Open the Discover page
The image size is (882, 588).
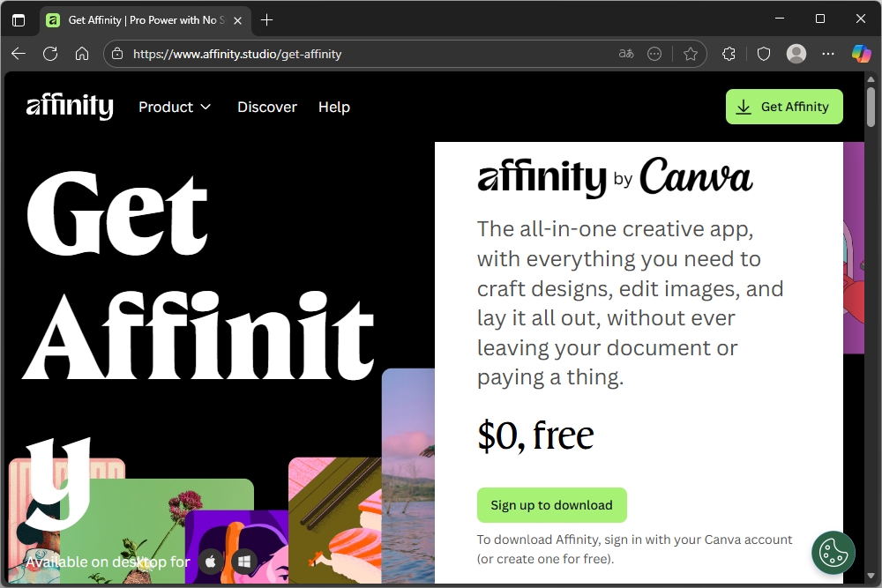click(267, 107)
